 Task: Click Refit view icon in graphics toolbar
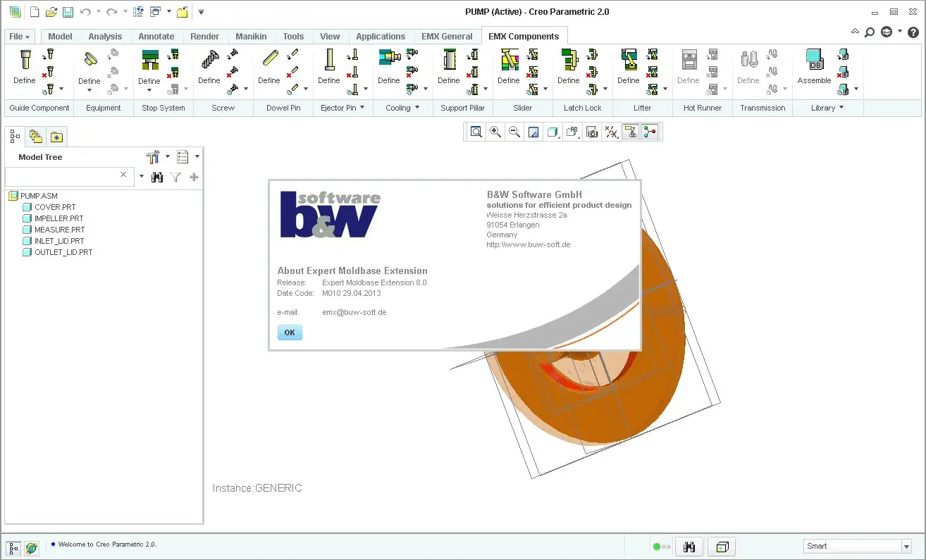476,132
